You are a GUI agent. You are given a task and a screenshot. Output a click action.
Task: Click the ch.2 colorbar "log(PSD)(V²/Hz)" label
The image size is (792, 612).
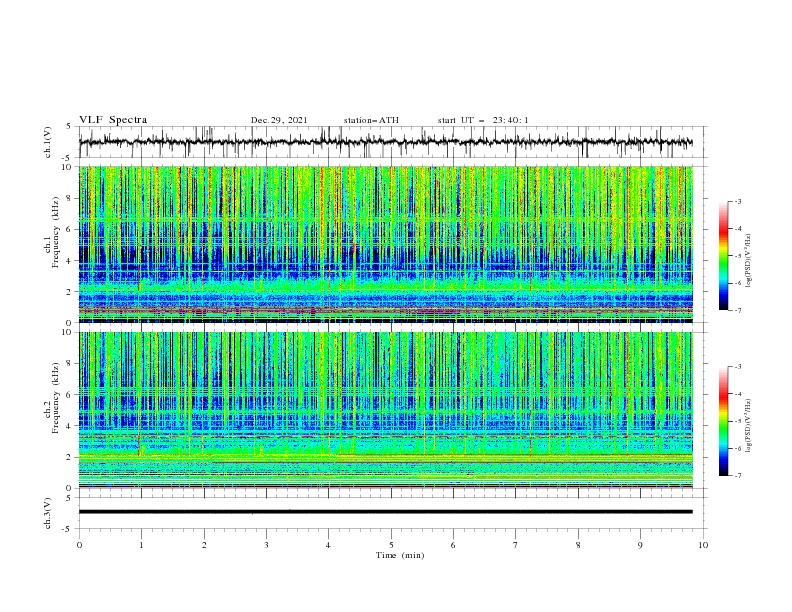point(749,426)
